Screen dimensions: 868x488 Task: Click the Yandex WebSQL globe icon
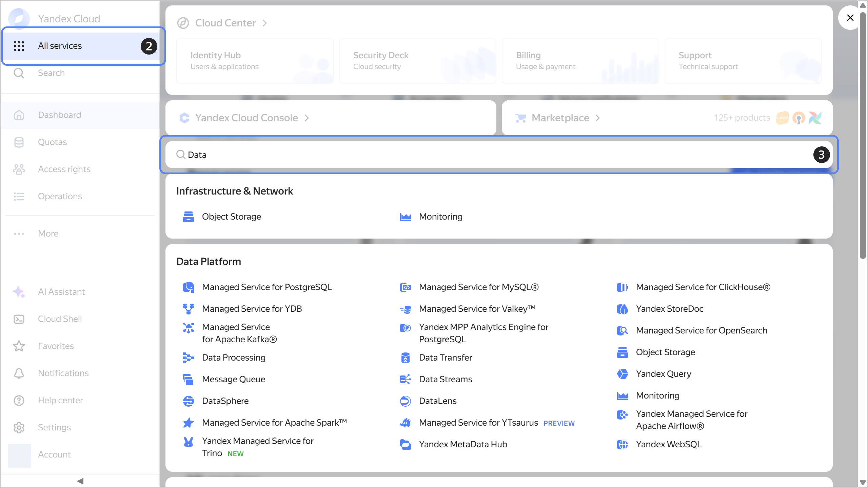click(x=622, y=444)
